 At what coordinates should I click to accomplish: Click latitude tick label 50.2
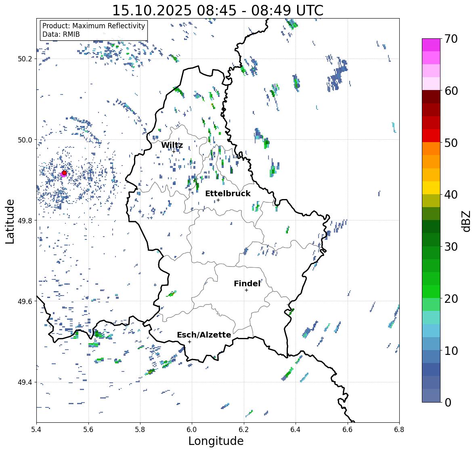tap(25, 59)
